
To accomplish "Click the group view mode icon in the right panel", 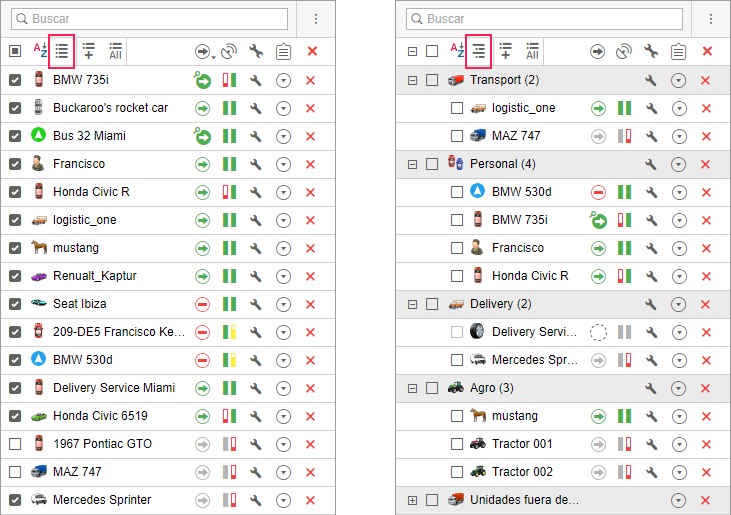I will 479,51.
